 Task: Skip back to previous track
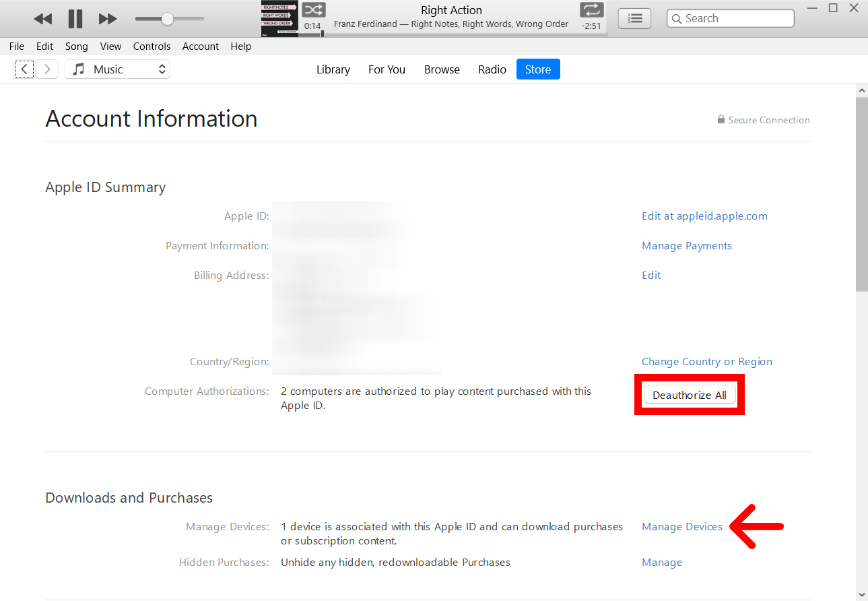coord(43,19)
